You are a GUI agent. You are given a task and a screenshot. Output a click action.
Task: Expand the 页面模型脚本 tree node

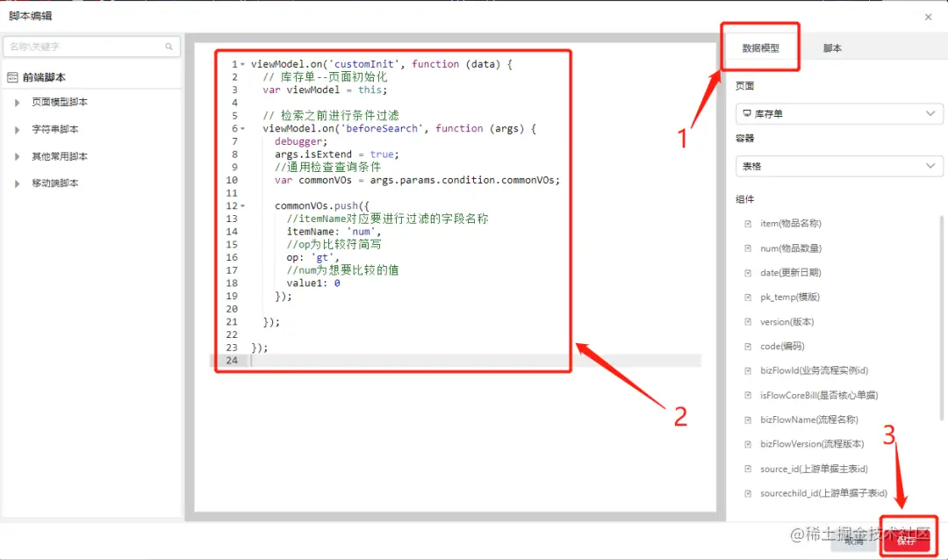17,103
